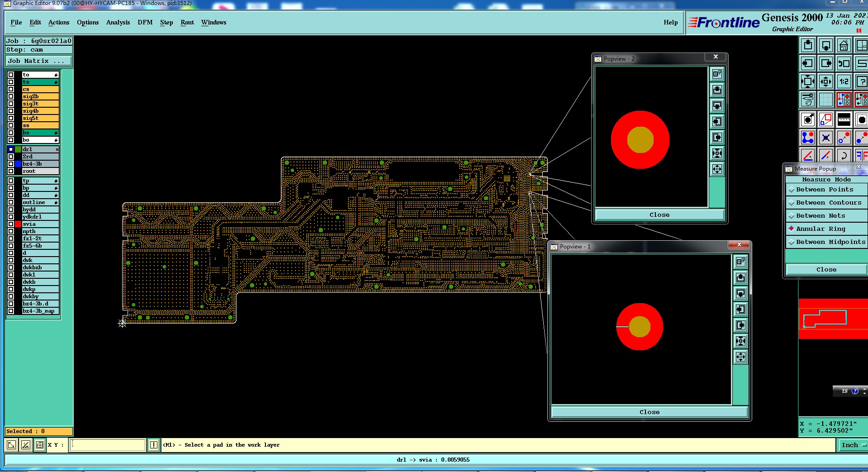Open the Help menu
This screenshot has height=472, width=868.
tap(671, 22)
